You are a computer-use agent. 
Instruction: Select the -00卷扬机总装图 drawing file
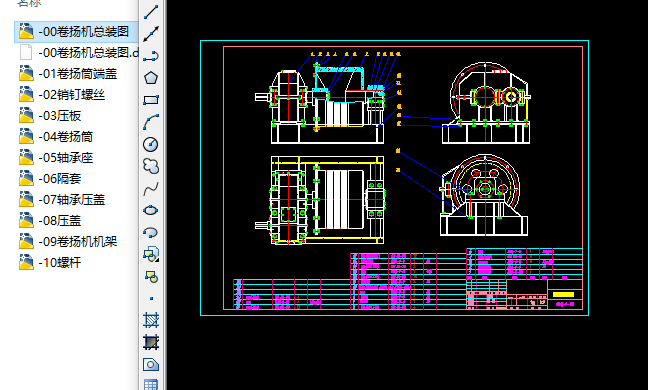click(76, 32)
